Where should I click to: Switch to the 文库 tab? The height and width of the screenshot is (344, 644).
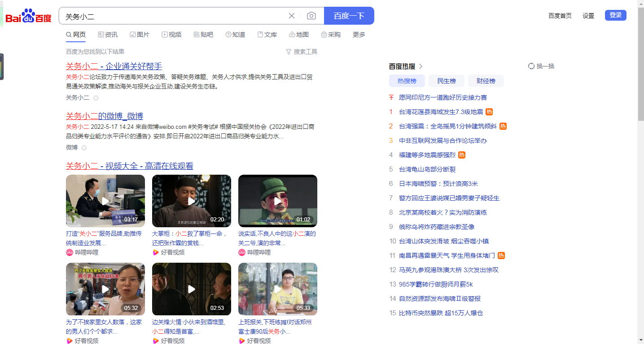(267, 35)
